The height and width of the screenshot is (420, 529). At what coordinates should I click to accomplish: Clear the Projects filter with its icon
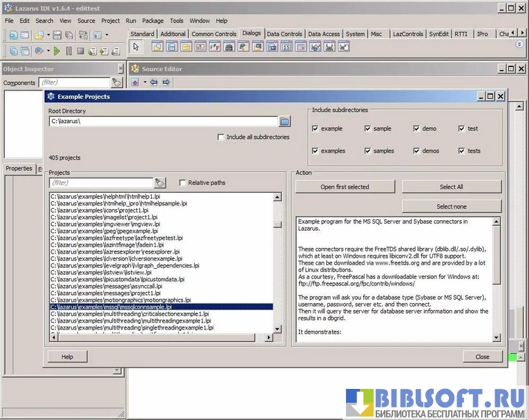[x=160, y=183]
